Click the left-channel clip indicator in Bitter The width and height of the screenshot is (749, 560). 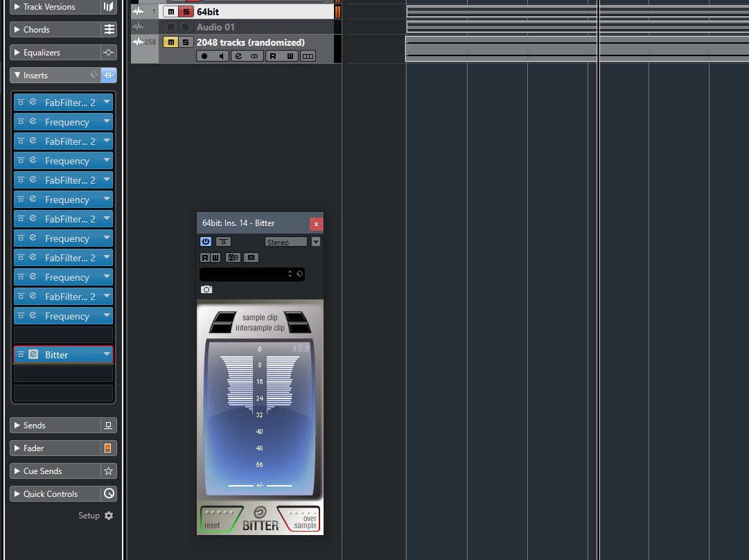(x=222, y=322)
